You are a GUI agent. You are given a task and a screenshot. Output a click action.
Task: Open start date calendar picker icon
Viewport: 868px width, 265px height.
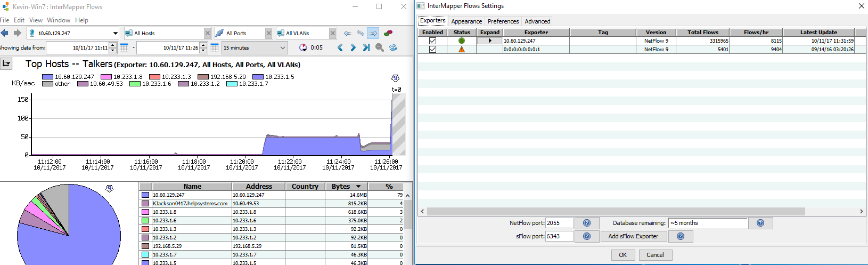(124, 47)
